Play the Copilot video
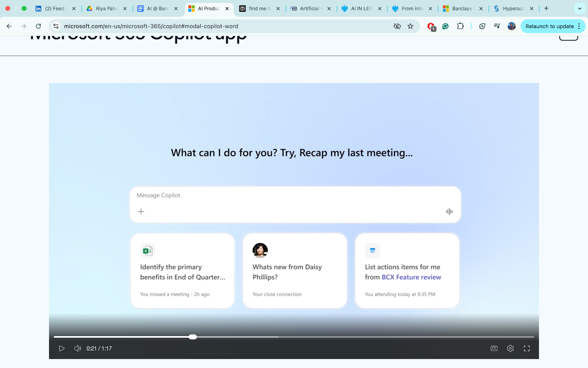 (62, 348)
